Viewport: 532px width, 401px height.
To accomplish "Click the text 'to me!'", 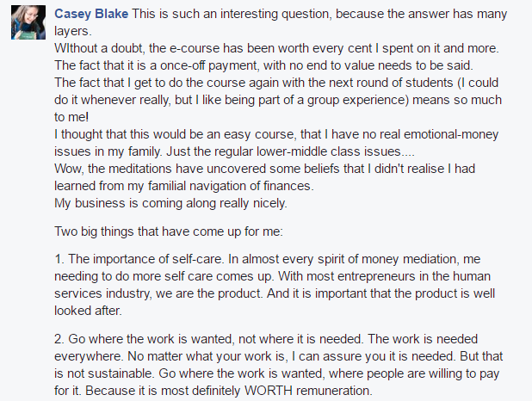I will point(71,117).
